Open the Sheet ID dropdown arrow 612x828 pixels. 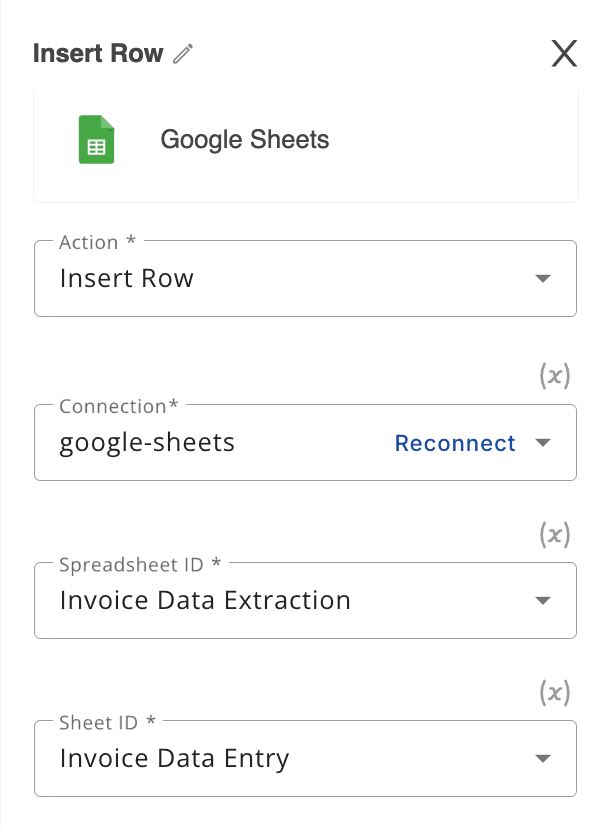[543, 759]
